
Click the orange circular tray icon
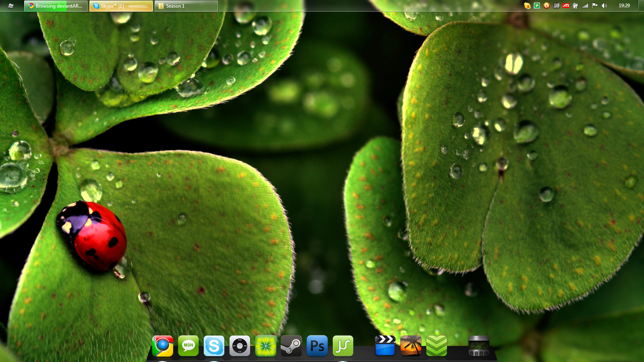(x=547, y=6)
